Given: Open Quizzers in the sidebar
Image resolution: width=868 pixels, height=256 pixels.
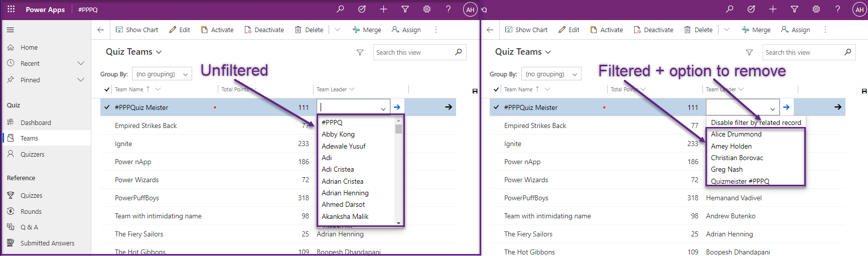Looking at the screenshot, I should tap(33, 154).
